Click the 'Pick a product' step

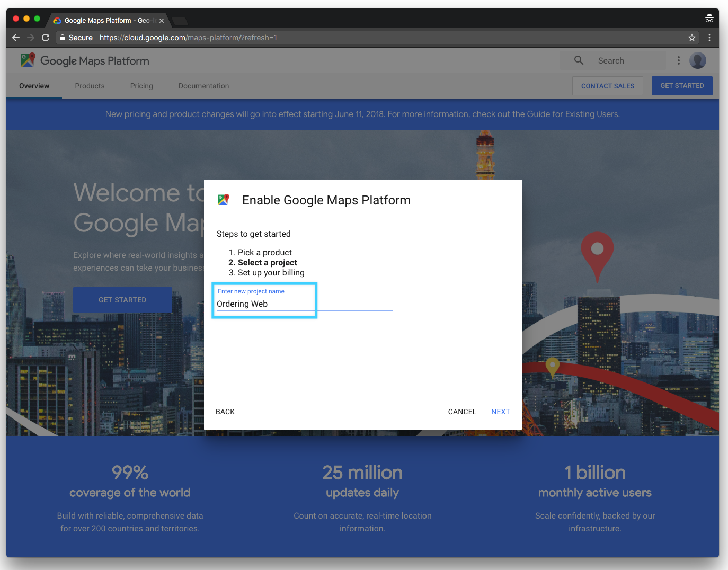coord(265,252)
